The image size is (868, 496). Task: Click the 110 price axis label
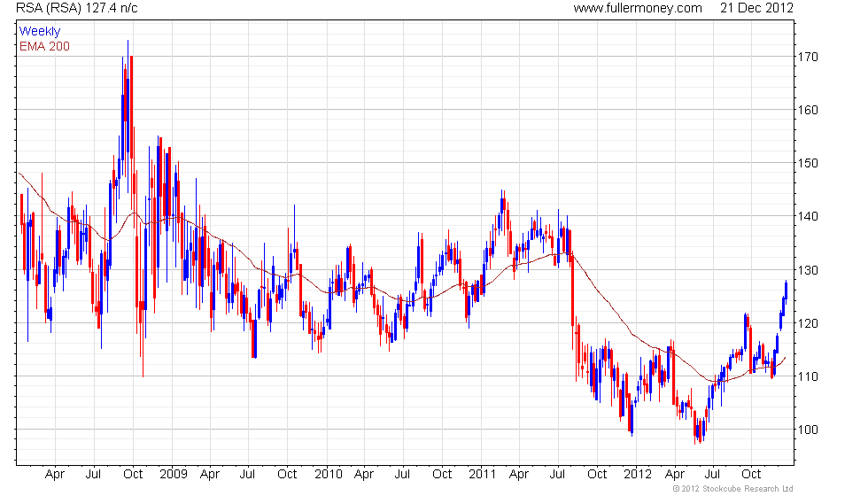coord(808,376)
